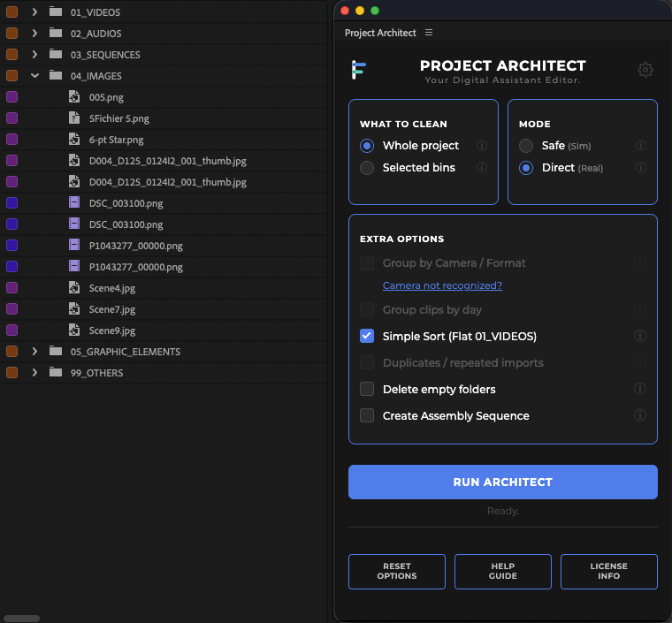The width and height of the screenshot is (672, 623).
Task: Click the image icon of 6-pt Star.png
Action: coord(74,139)
